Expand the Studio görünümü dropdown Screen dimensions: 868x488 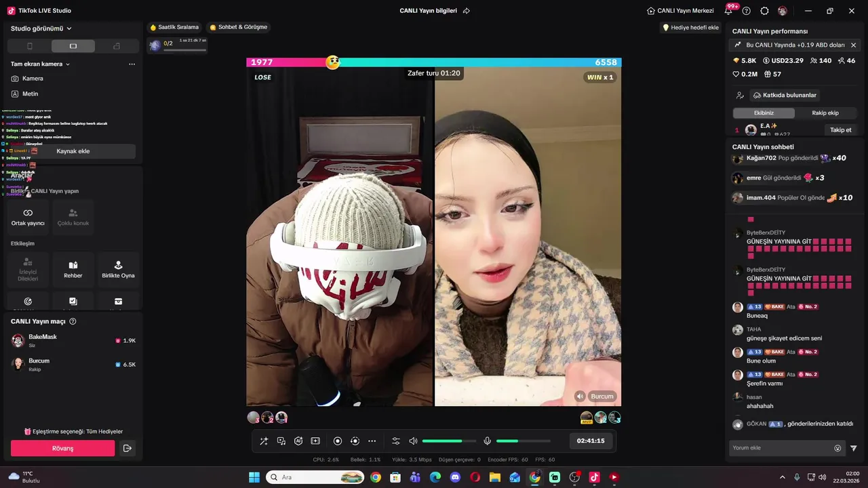click(x=41, y=28)
